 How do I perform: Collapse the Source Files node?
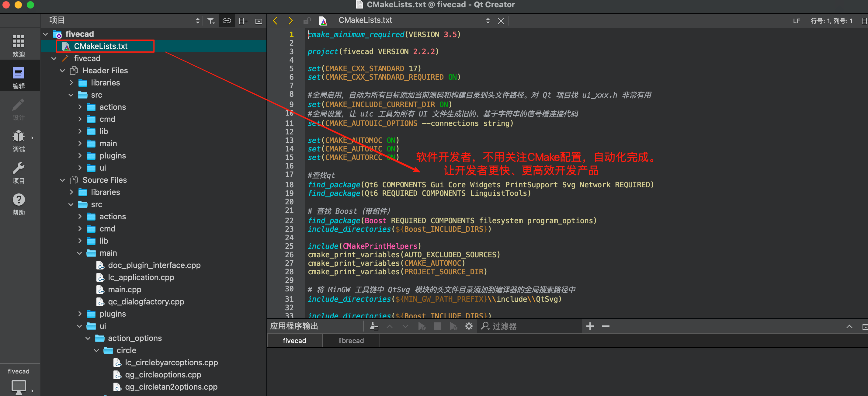[x=62, y=180]
